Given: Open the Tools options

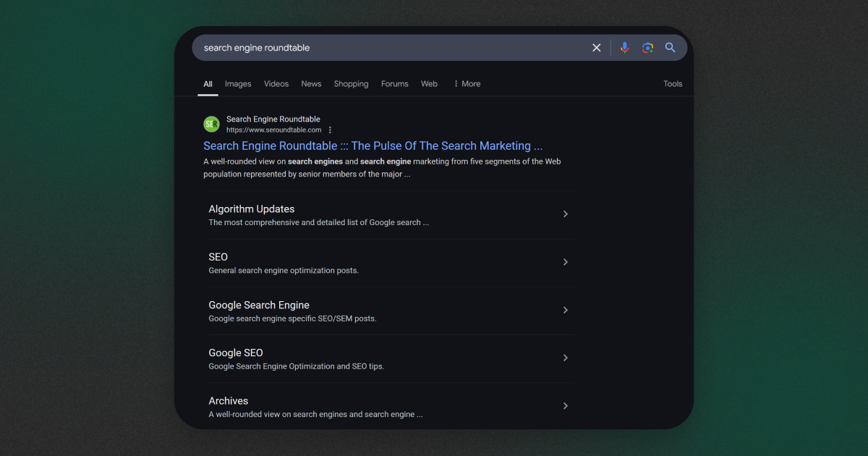Looking at the screenshot, I should (x=673, y=84).
